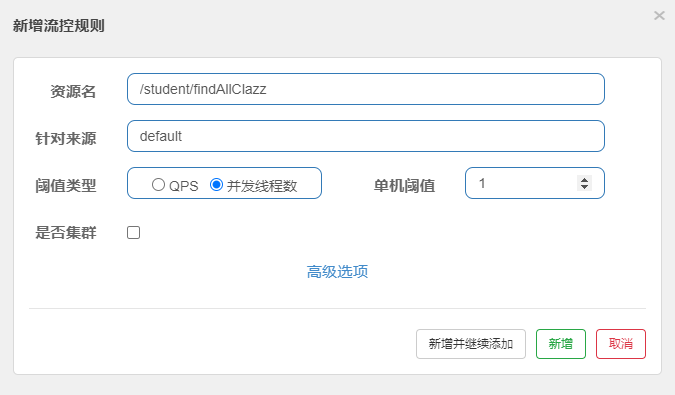Click the 新增并继续添加 button
675x395 pixels.
(x=471, y=344)
